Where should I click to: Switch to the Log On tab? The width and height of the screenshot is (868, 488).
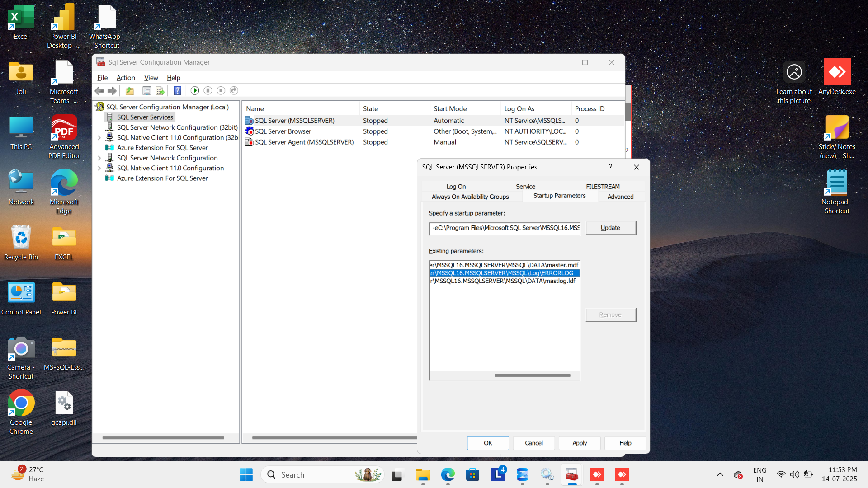pos(456,186)
